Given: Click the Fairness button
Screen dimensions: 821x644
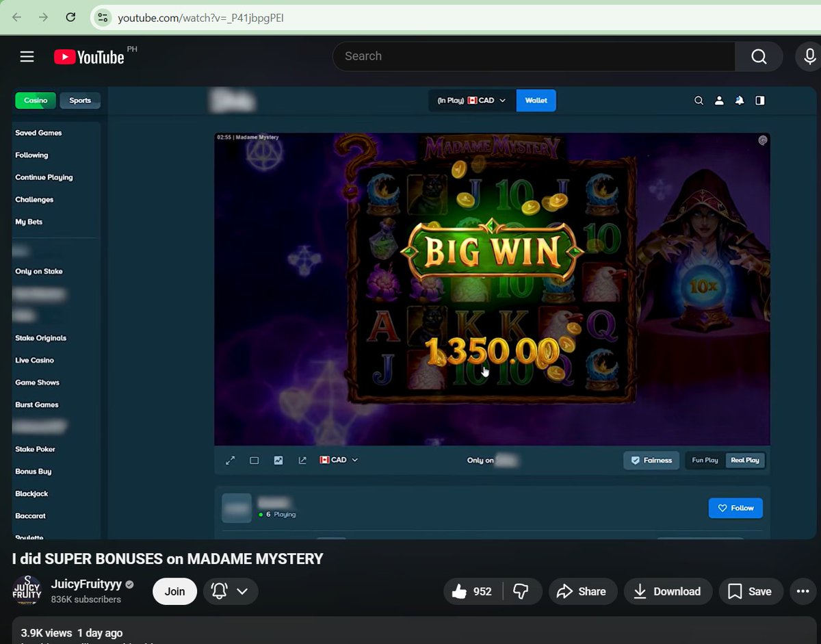Looking at the screenshot, I should coord(651,461).
